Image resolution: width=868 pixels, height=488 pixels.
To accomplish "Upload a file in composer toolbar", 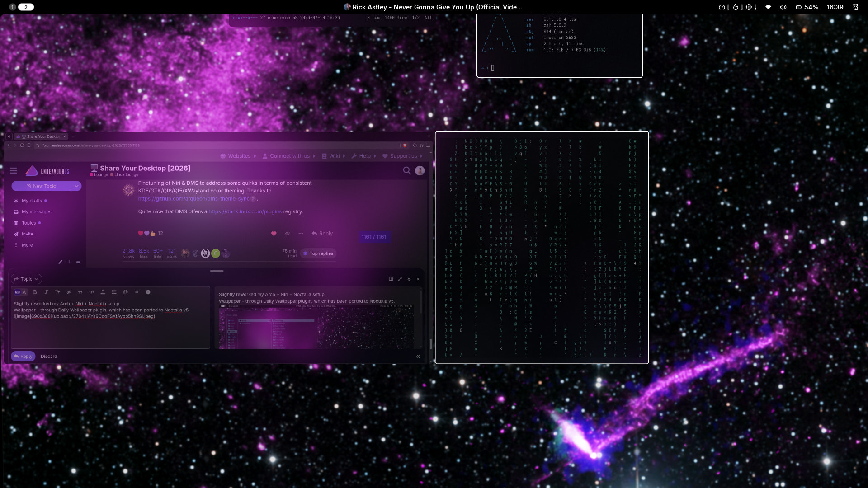I will click(x=103, y=292).
